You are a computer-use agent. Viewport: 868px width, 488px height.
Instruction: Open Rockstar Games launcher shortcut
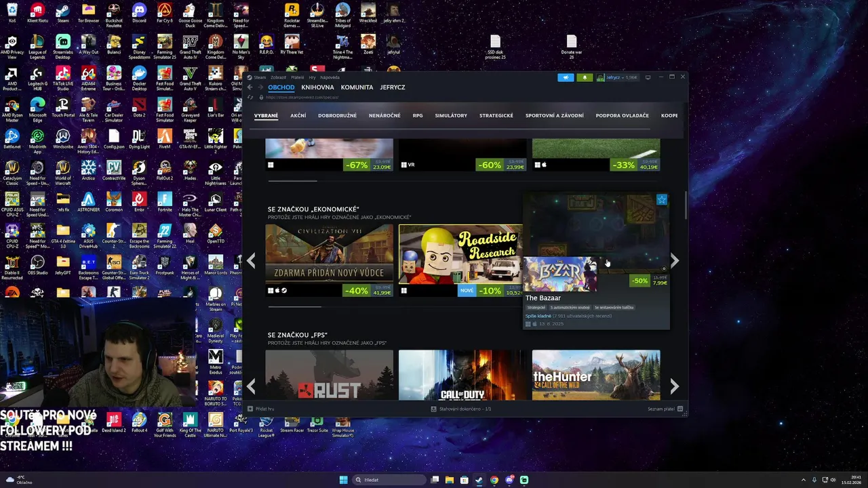click(x=292, y=15)
